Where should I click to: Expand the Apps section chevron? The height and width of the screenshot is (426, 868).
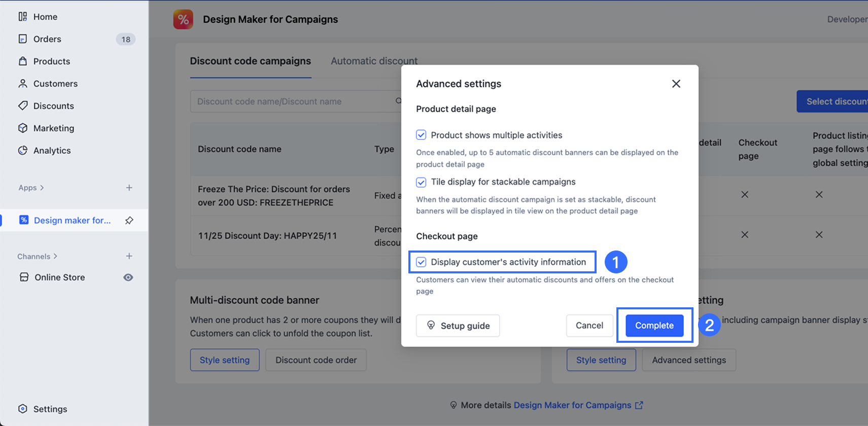(x=42, y=188)
